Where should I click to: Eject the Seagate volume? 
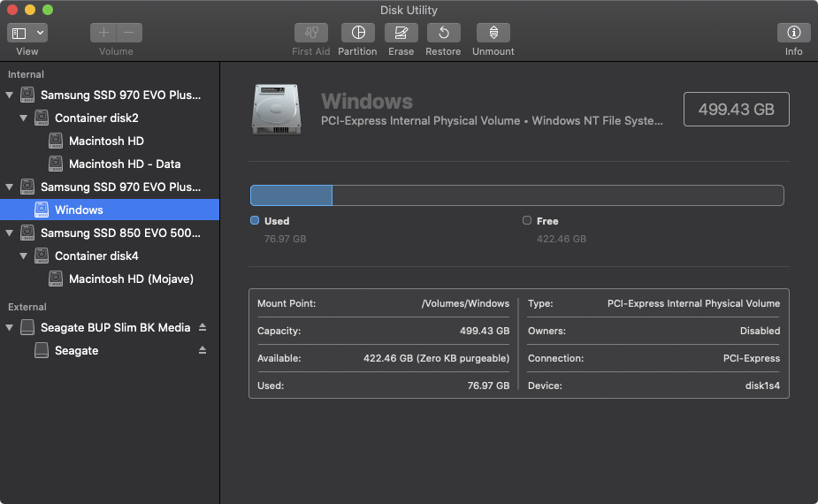coord(203,350)
